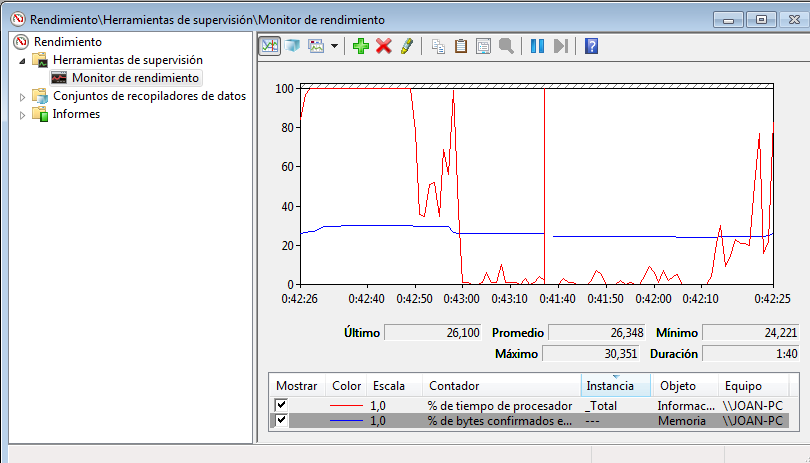The image size is (810, 463).
Task: Click the Update data step icon
Action: 560,46
